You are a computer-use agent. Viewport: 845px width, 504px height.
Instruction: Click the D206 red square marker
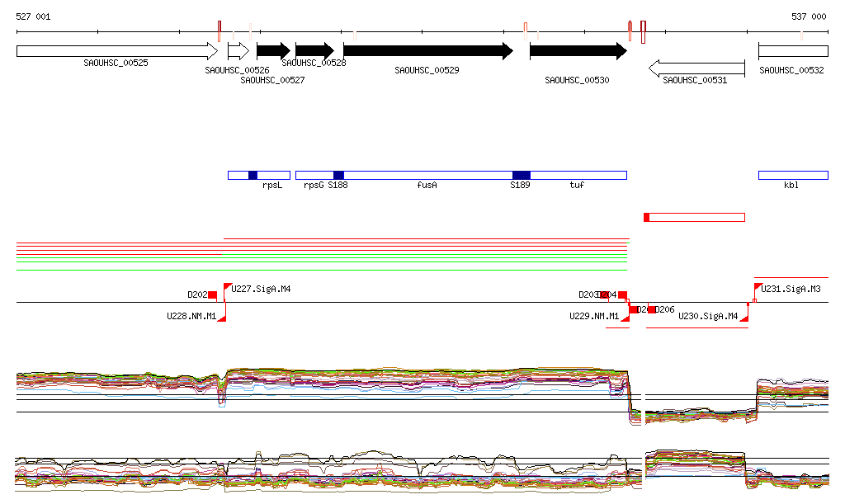coord(652,309)
